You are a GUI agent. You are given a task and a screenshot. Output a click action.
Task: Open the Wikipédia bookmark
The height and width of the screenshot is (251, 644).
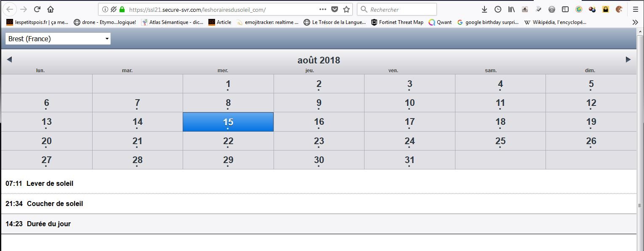tap(555, 22)
